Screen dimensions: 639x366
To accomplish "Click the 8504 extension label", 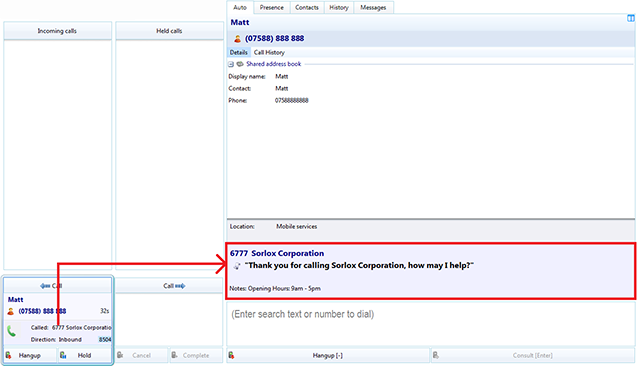I will click(x=105, y=340).
